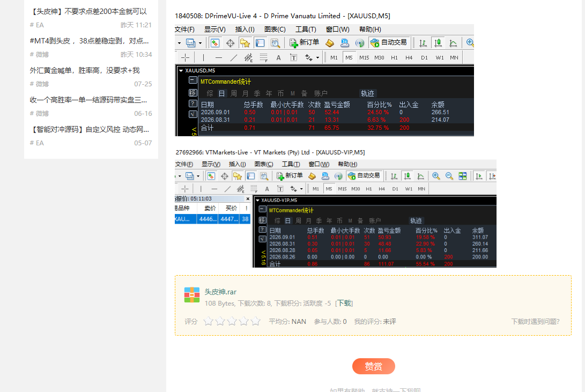Select horizontal line tool in DPrimeVU drawing bar
The height and width of the screenshot is (392, 585).
click(x=219, y=57)
